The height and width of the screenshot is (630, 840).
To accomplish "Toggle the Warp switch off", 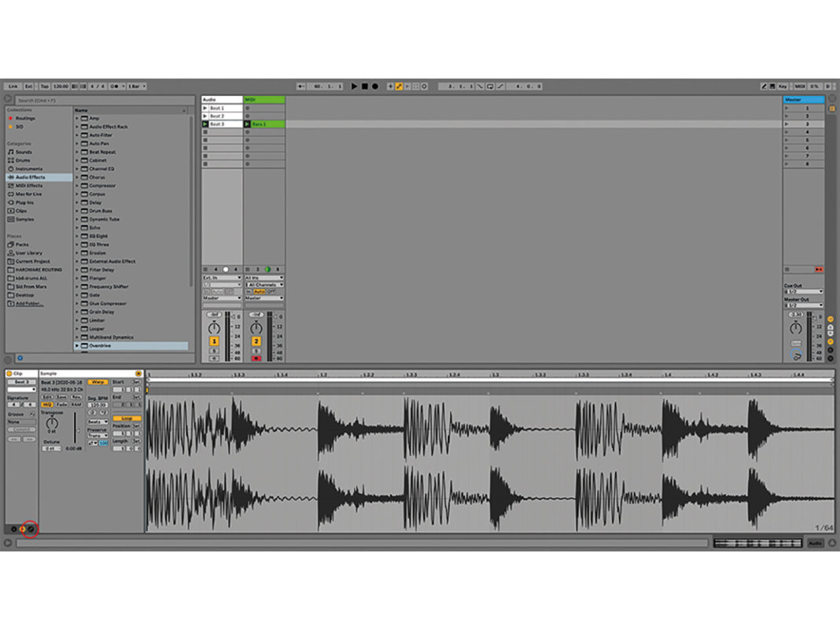I will tap(98, 382).
